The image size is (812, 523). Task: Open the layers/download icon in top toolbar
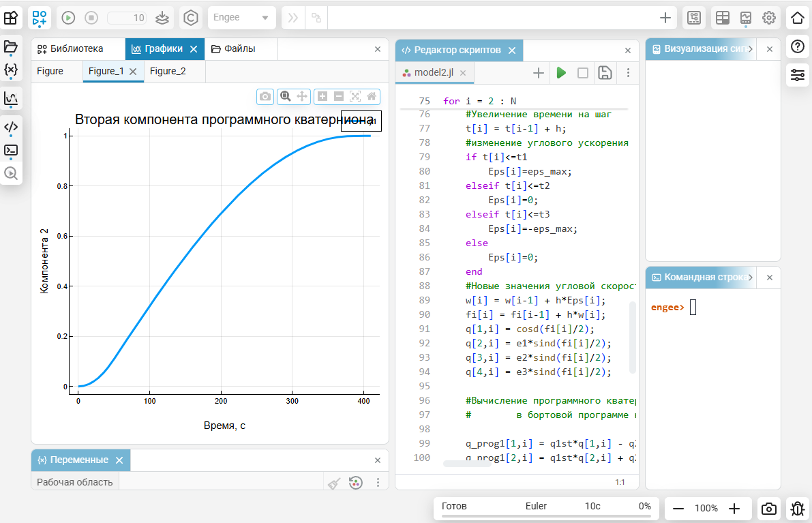pyautogui.click(x=162, y=18)
